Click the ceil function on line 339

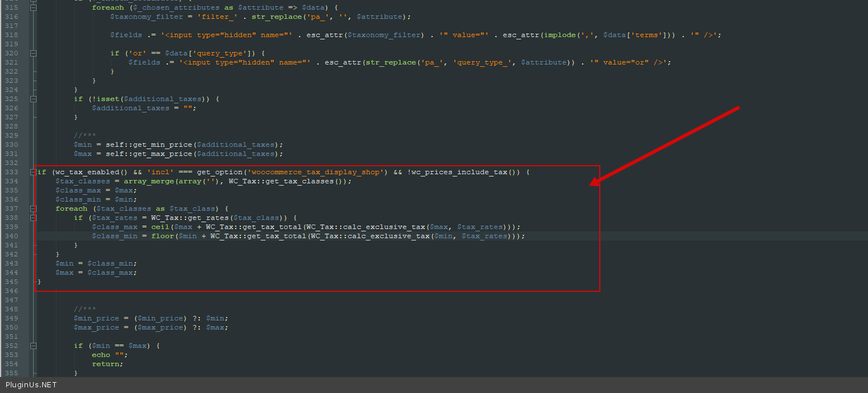point(160,227)
